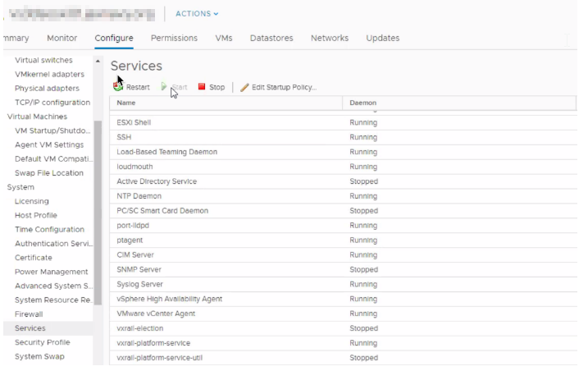Select the SSH service row

pos(343,137)
